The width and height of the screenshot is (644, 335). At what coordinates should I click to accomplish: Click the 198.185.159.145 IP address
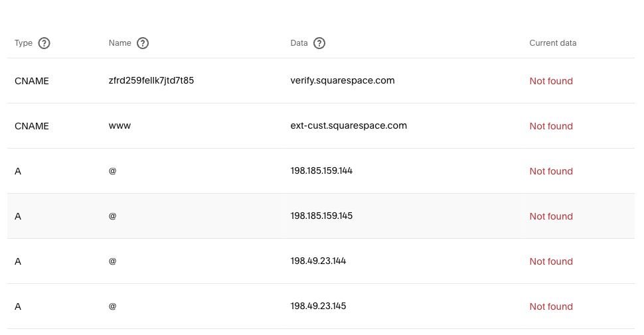321,216
